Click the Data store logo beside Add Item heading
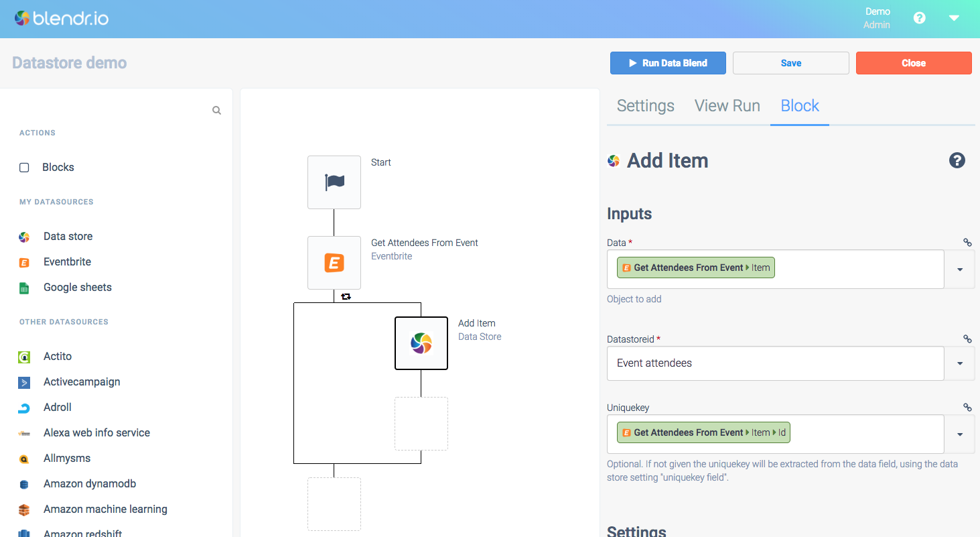Image resolution: width=980 pixels, height=537 pixels. click(x=613, y=161)
